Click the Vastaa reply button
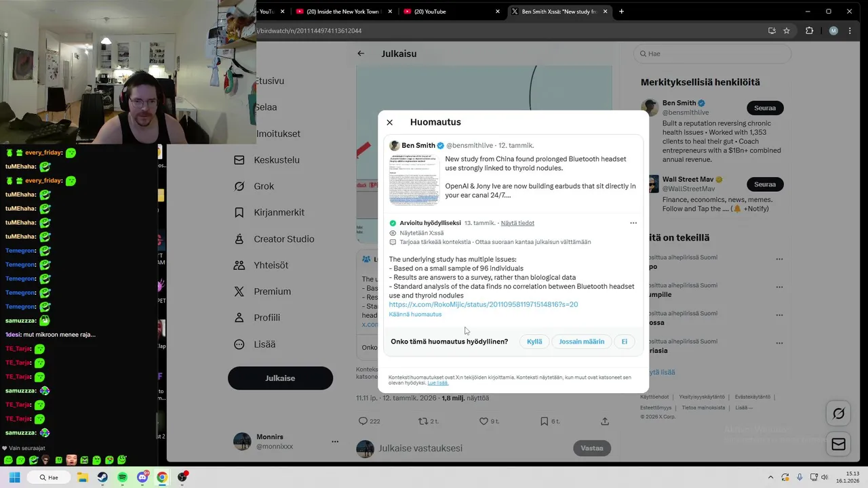Viewport: 868px width, 488px height. 592,448
